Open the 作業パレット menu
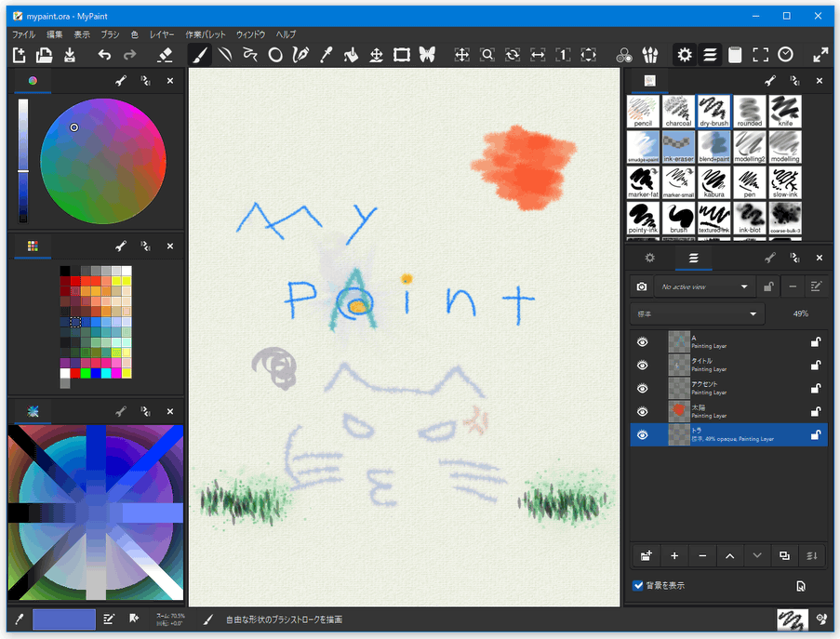The width and height of the screenshot is (840, 639). point(206,34)
